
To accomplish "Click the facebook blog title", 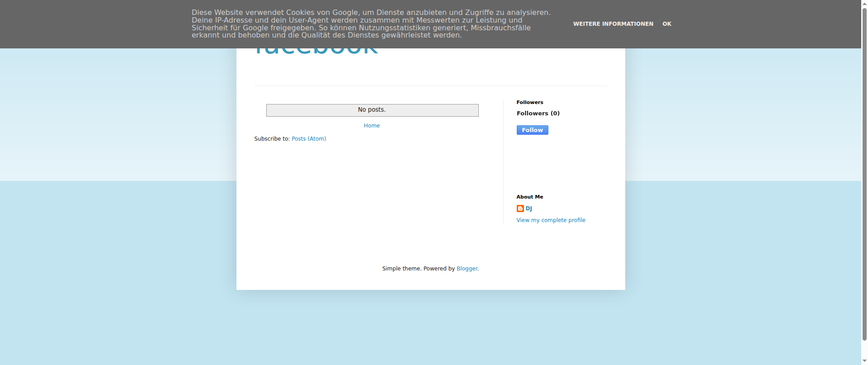I will pos(316,52).
